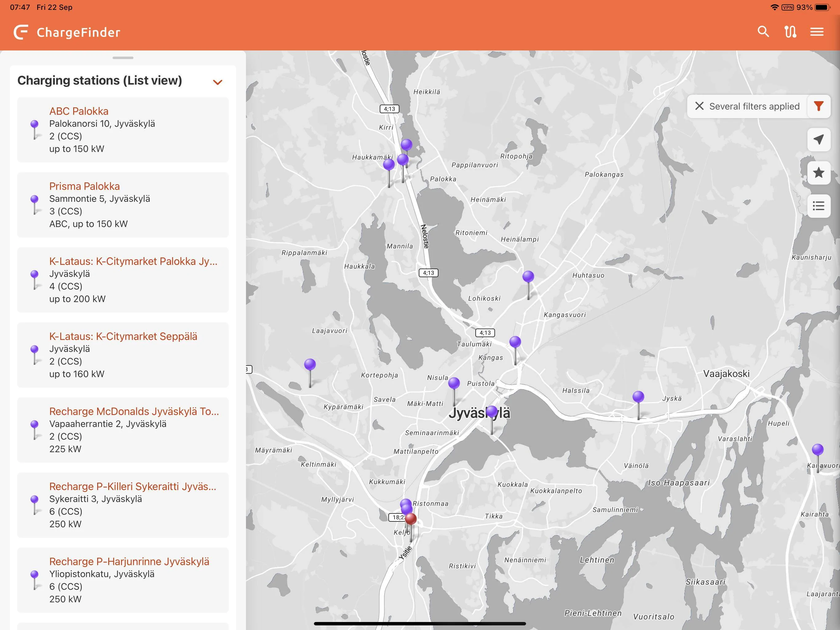The image size is (840, 630).
Task: Open ABC Palokka station link
Action: pos(79,111)
